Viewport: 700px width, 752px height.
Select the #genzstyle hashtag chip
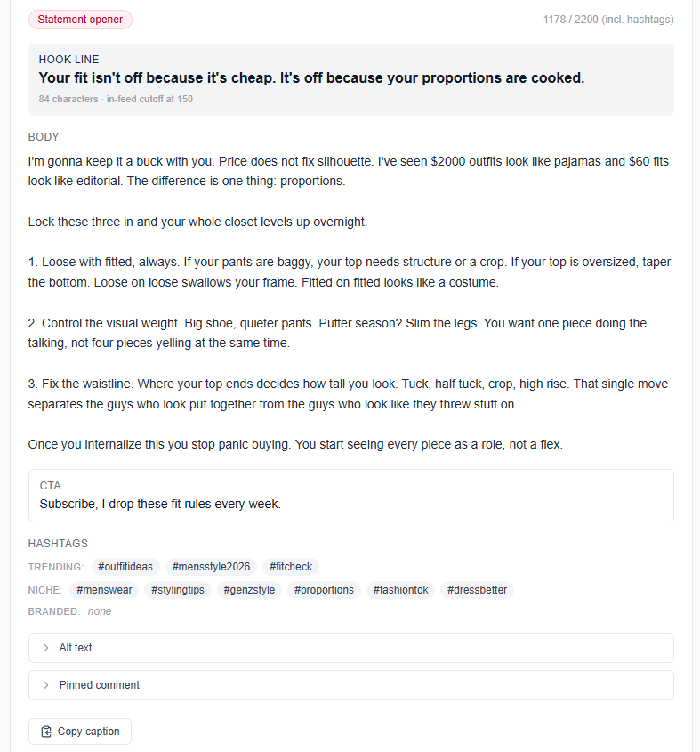point(249,590)
